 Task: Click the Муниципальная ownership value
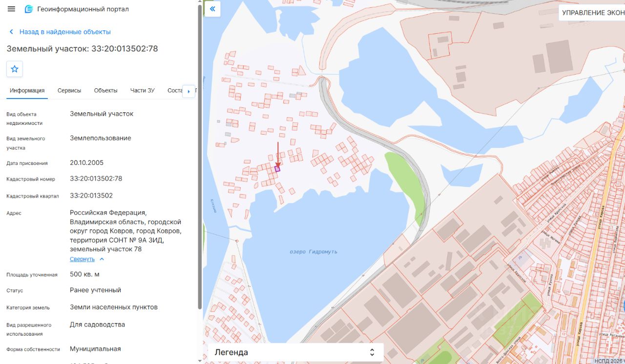click(x=95, y=349)
